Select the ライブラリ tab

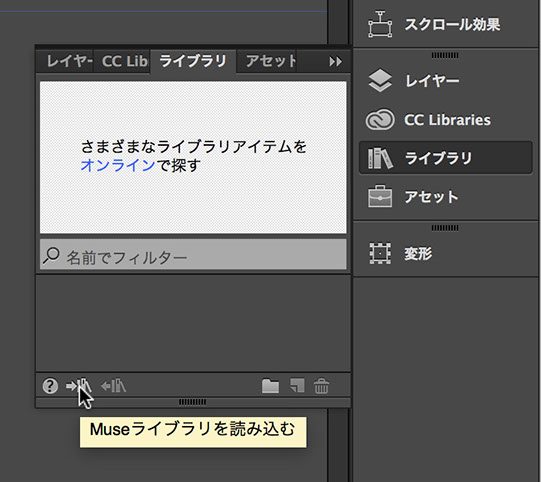193,61
